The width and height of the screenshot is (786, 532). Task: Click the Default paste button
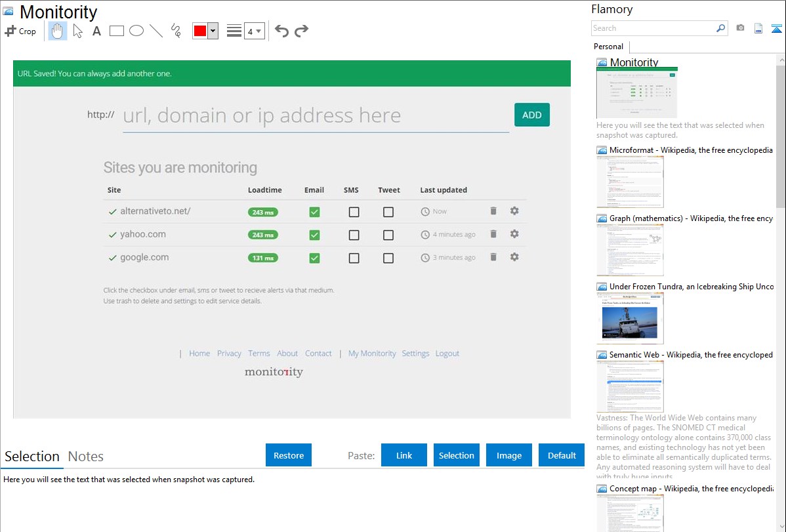562,455
